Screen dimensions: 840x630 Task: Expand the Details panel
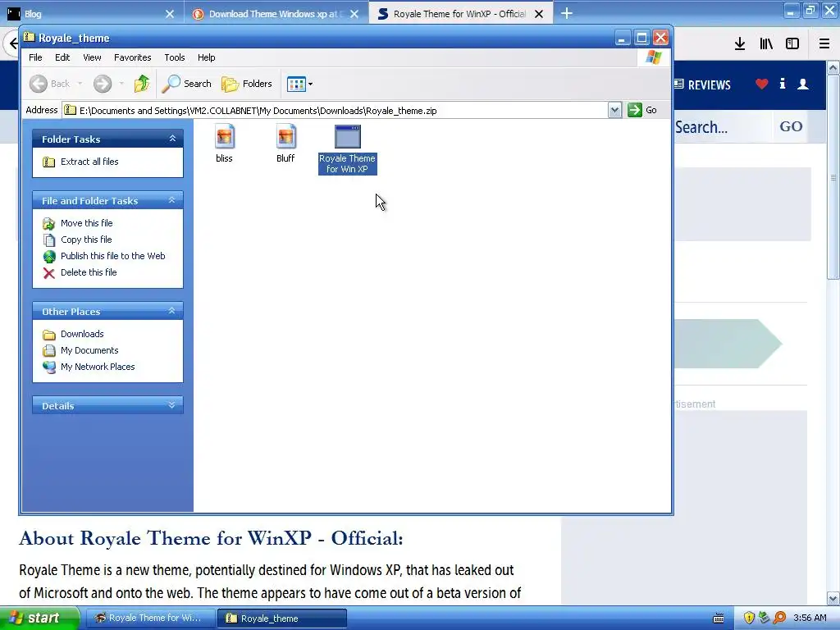pyautogui.click(x=172, y=405)
